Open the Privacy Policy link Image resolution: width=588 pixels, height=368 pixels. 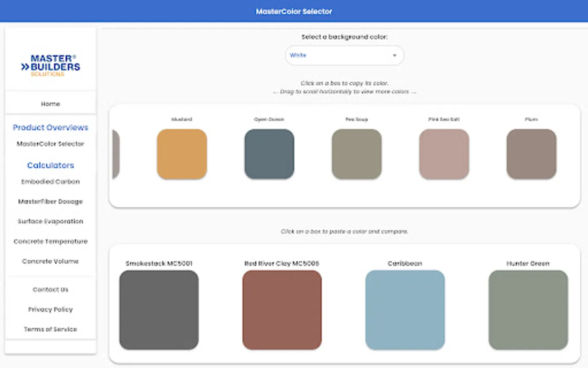pyautogui.click(x=51, y=310)
